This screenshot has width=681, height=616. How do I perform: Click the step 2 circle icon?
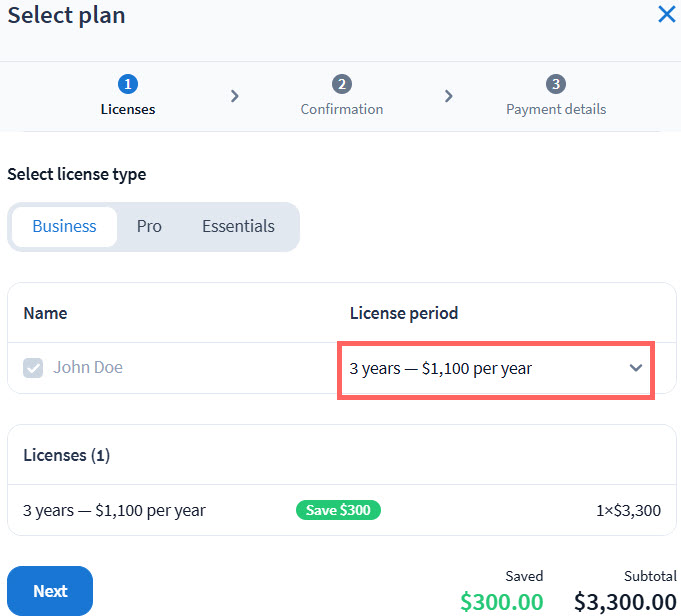tap(342, 84)
